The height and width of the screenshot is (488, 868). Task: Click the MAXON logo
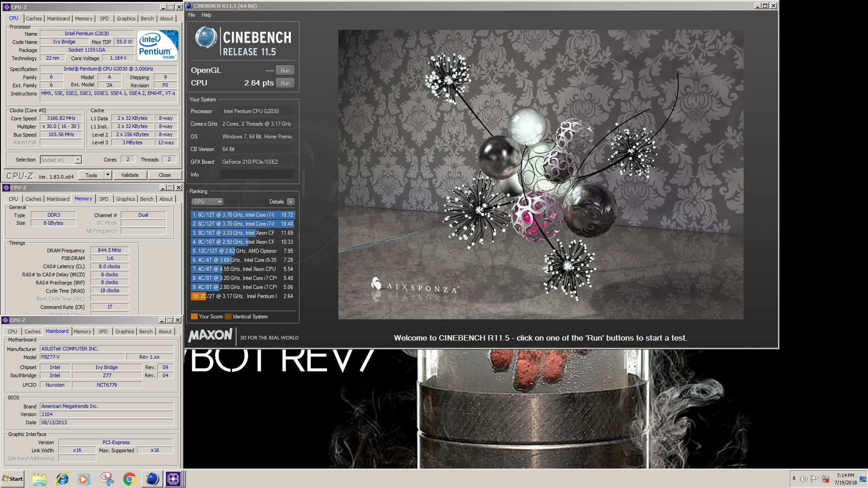click(210, 335)
